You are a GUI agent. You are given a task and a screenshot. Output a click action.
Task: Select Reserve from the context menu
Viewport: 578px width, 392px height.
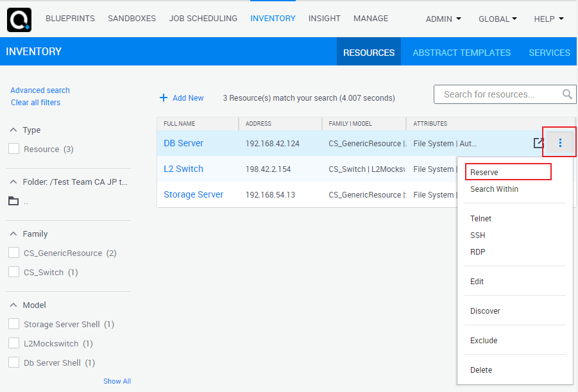(x=484, y=172)
